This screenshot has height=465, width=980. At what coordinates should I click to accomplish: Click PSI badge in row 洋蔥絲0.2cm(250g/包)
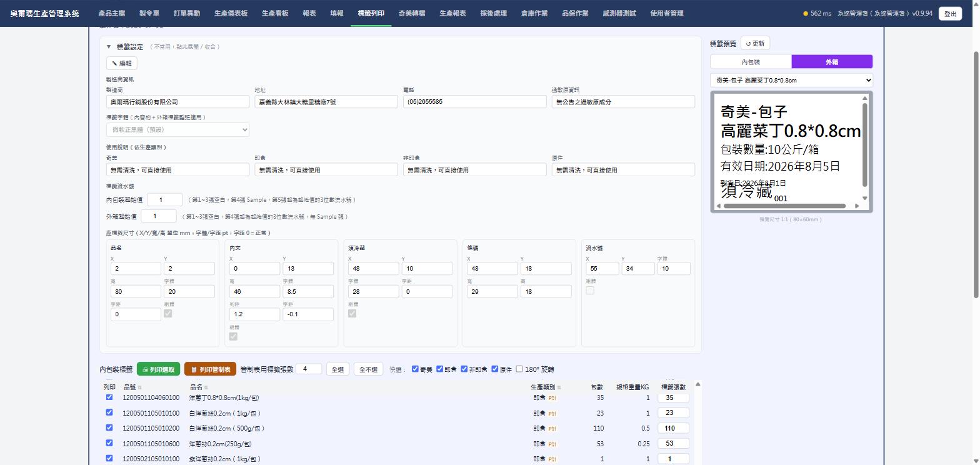pyautogui.click(x=552, y=444)
